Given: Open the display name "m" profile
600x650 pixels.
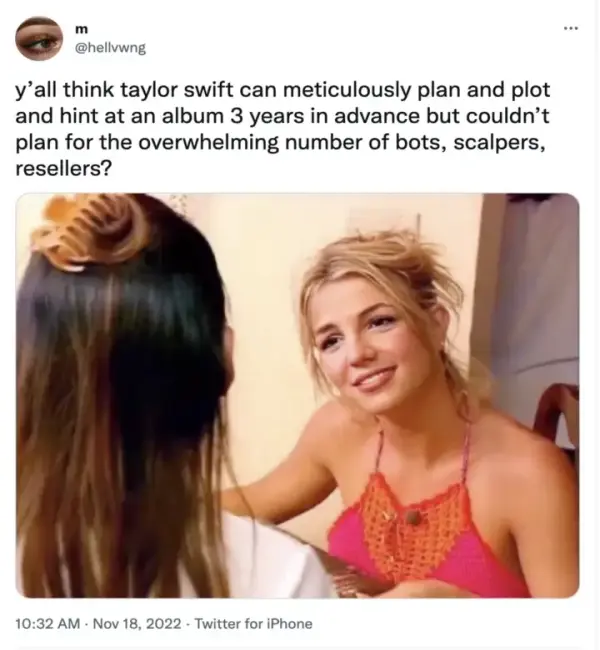Looking at the screenshot, I should (x=82, y=29).
